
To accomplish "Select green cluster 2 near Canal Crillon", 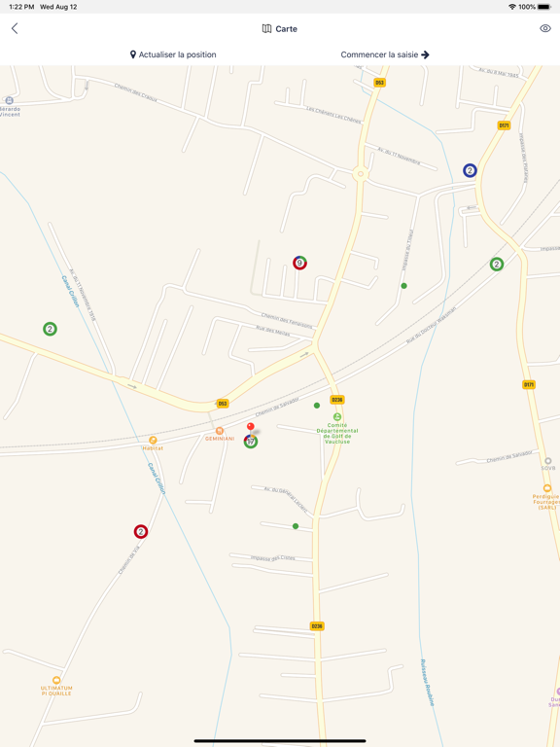I will [x=50, y=329].
